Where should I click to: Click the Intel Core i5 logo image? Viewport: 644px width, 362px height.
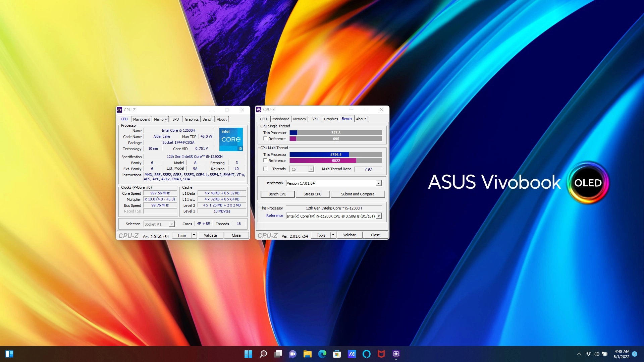coord(231,139)
